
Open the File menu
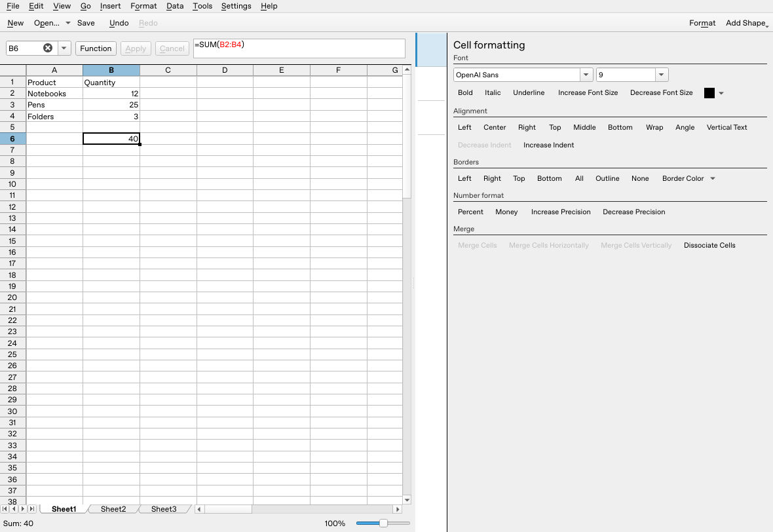pos(13,6)
